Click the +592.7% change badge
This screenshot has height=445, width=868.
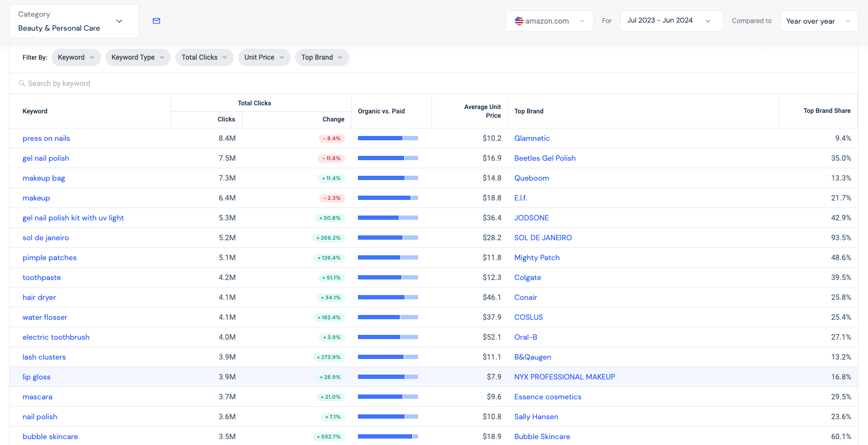point(329,437)
